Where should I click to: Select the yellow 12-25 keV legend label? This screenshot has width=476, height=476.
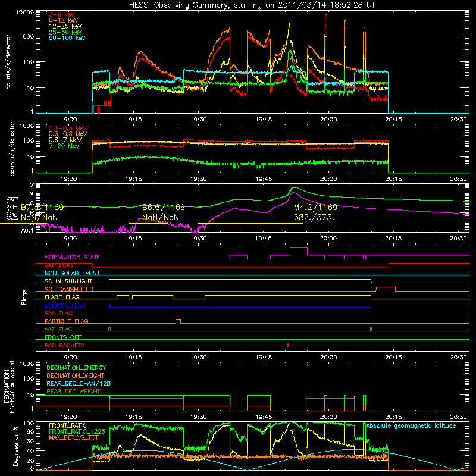[x=65, y=26]
